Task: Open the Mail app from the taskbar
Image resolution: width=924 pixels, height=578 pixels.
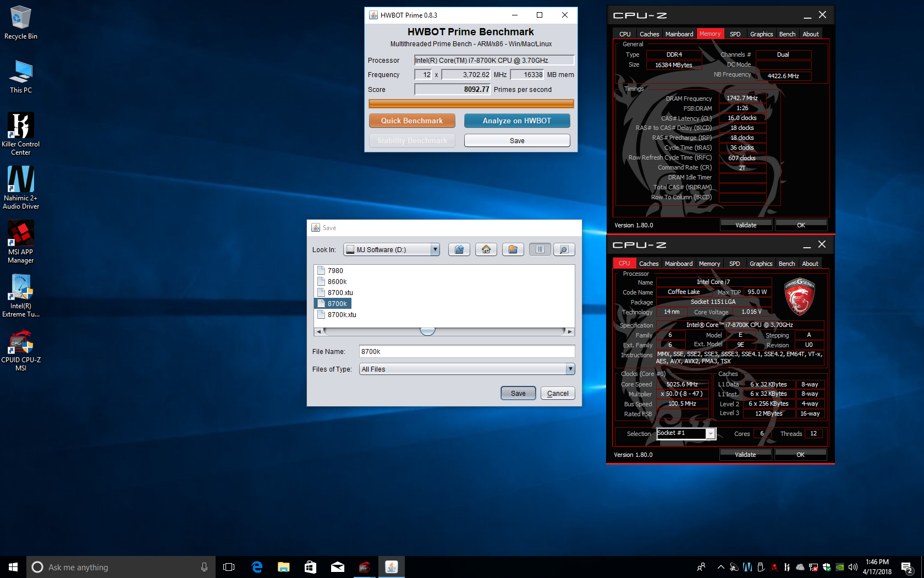Action: [337, 567]
